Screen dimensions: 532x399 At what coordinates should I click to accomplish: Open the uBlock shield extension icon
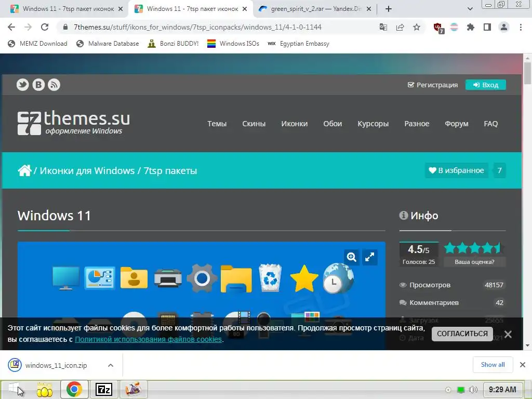click(438, 28)
